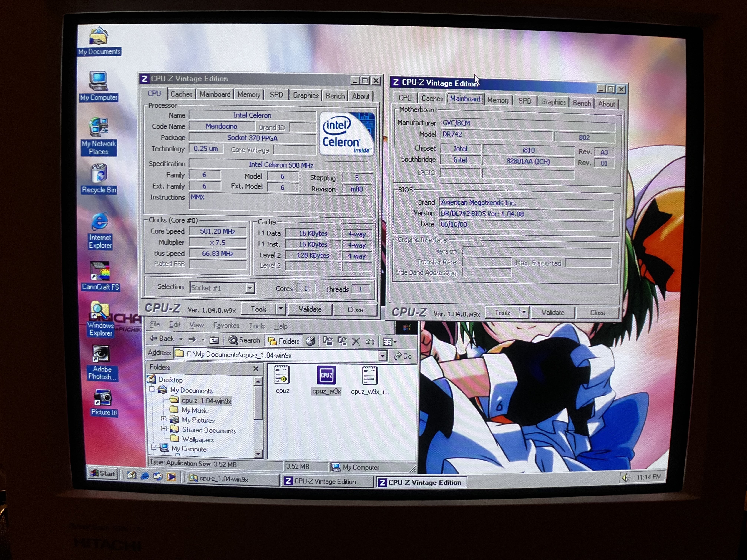Switch to Memory tab in left CPU-Z

[249, 95]
